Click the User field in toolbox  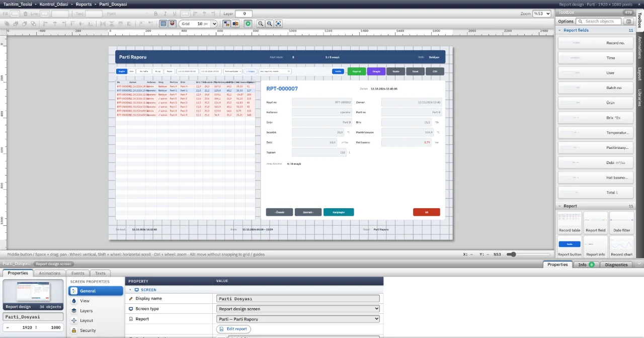(x=596, y=73)
